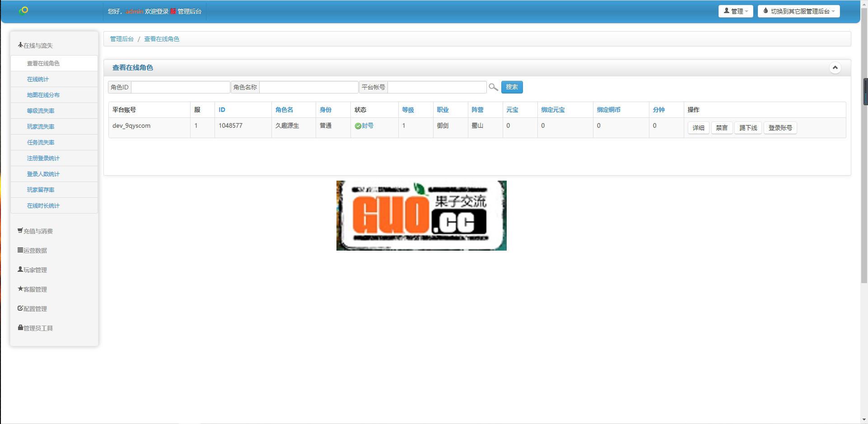Click the 登录账号 button
This screenshot has height=424, width=868.
(x=780, y=128)
